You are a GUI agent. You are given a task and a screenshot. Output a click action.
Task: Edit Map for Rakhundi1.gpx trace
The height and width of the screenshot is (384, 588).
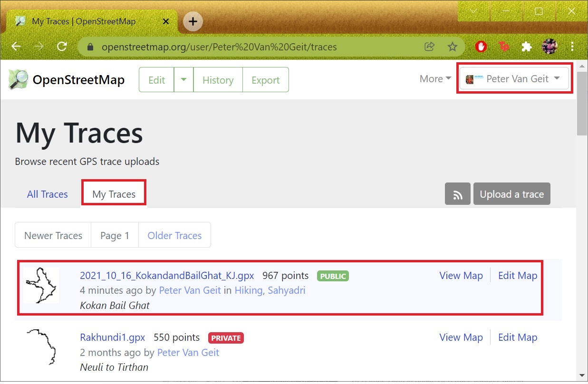pos(518,337)
